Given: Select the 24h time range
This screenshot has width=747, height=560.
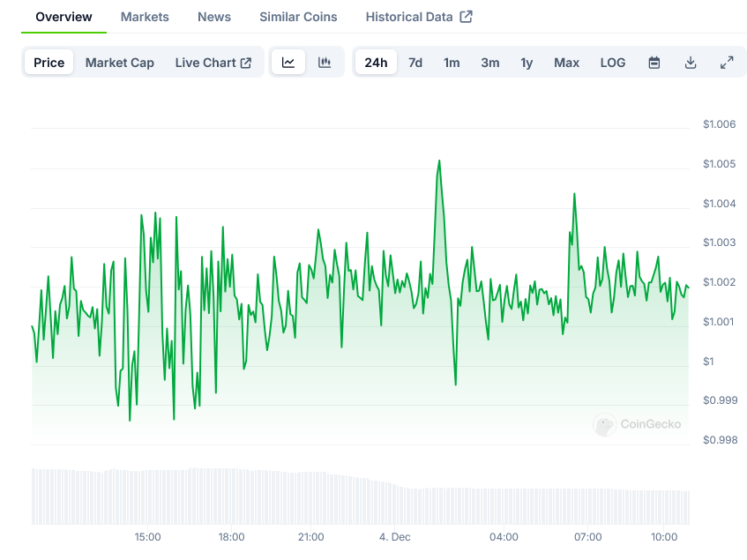Looking at the screenshot, I should click(376, 63).
